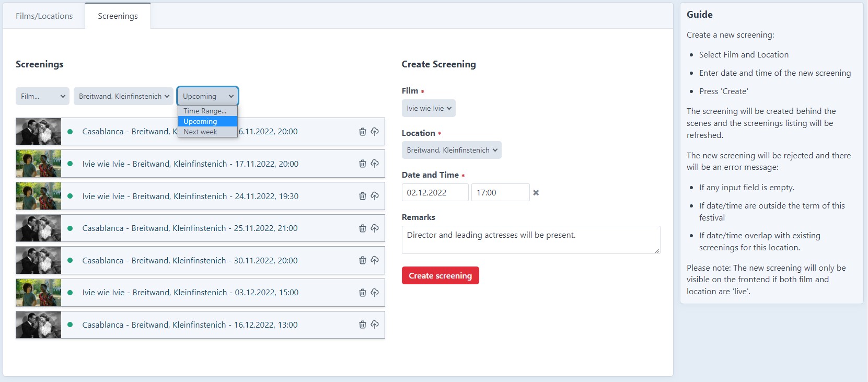Choose Upcoming in the open dropdown list
The image size is (868, 382).
click(x=207, y=121)
